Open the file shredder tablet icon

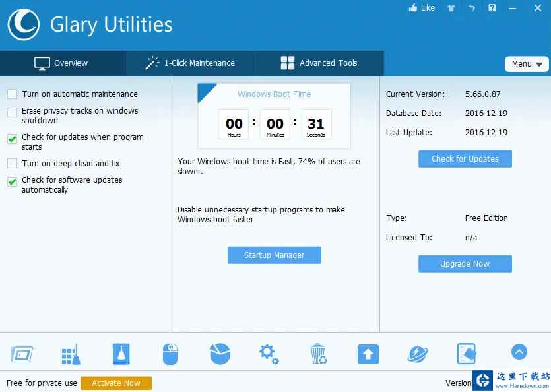click(467, 354)
